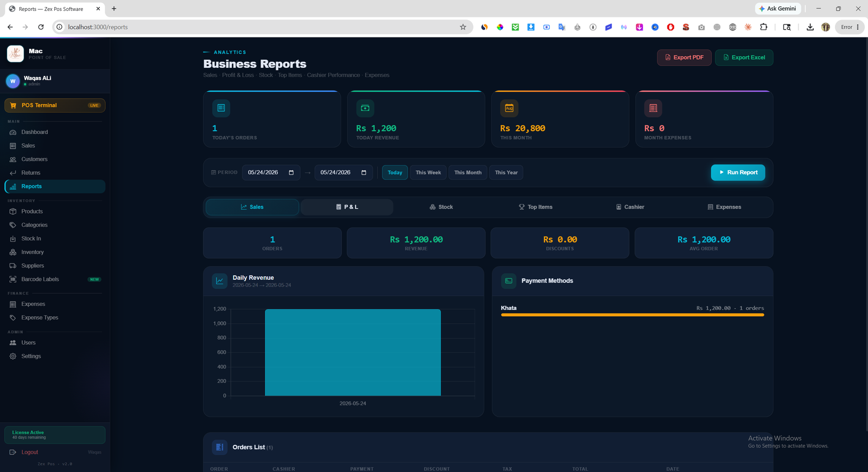868x472 pixels.
Task: Click the Mac logo icon
Action: (x=15, y=54)
